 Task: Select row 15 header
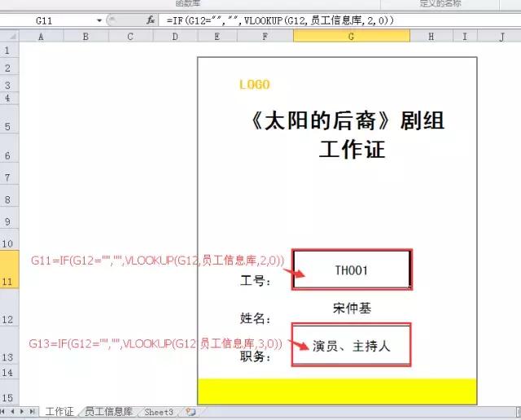pyautogui.click(x=9, y=392)
